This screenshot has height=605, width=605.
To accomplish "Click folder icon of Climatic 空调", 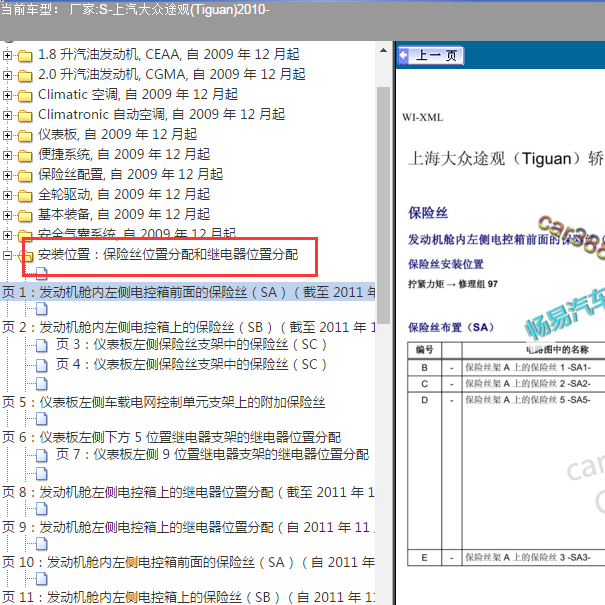I will (x=25, y=96).
